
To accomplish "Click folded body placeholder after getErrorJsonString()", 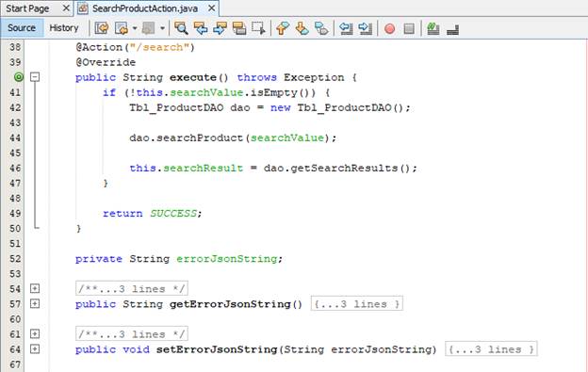I will [357, 304].
